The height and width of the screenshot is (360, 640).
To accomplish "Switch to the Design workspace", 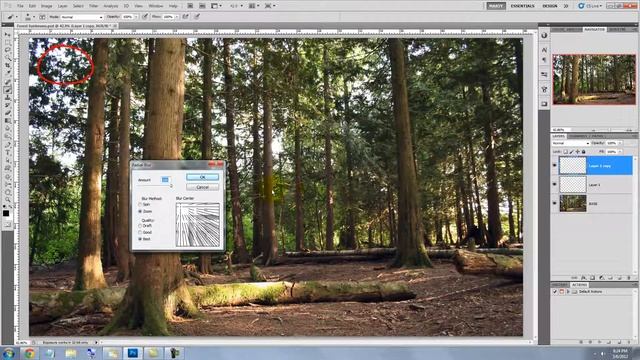I will tap(550, 6).
